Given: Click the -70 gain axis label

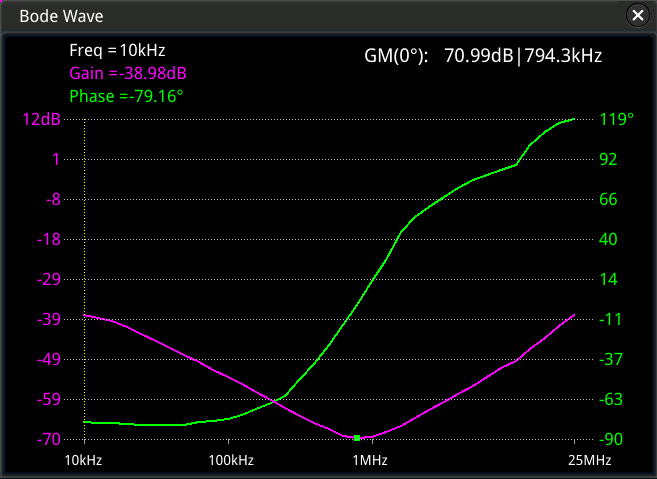Looking at the screenshot, I should pos(49,439).
